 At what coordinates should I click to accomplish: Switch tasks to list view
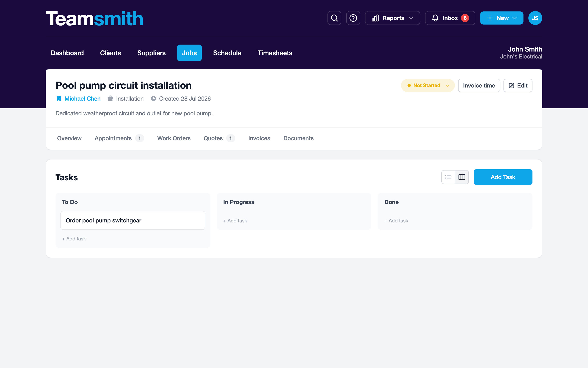[448, 177]
